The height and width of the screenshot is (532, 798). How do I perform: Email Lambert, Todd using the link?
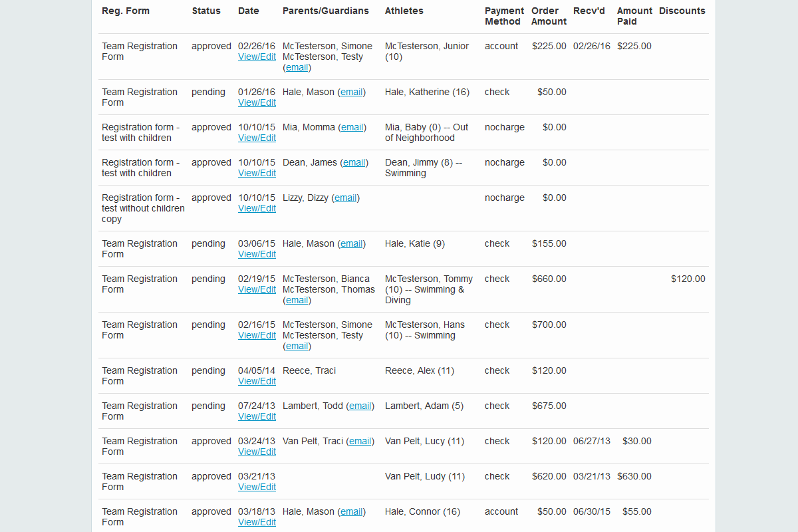[360, 406]
